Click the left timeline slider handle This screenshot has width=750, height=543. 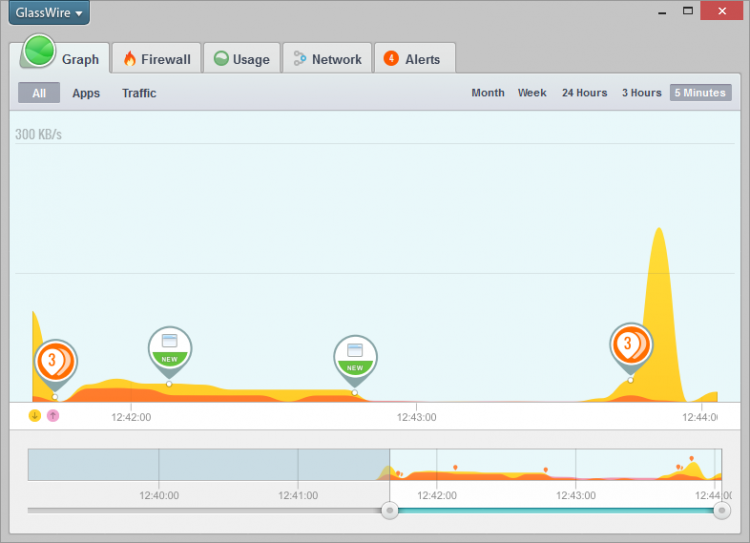click(x=390, y=510)
